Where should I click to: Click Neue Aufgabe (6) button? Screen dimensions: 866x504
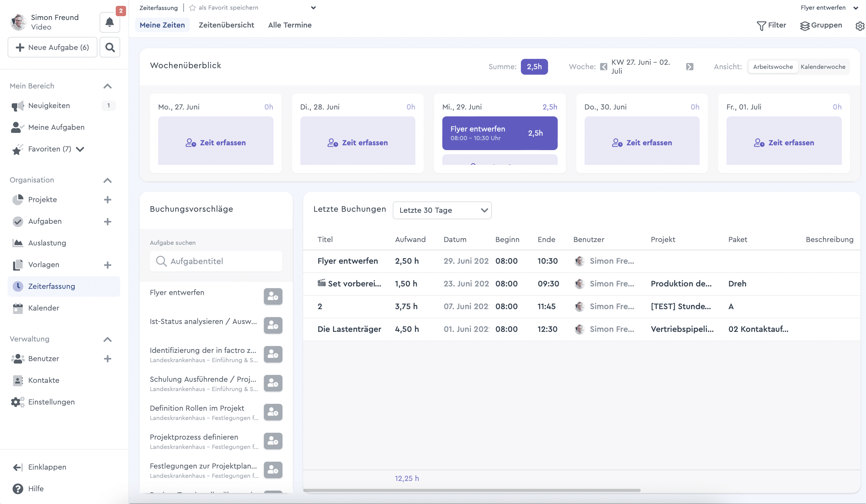52,47
